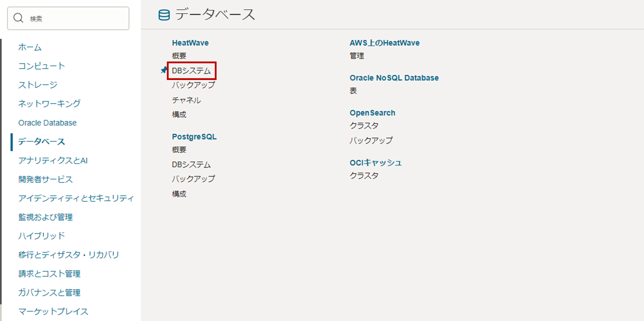The width and height of the screenshot is (644, 321).
Task: Select マーケットプレイス in the sidebar
Action: coord(53,311)
